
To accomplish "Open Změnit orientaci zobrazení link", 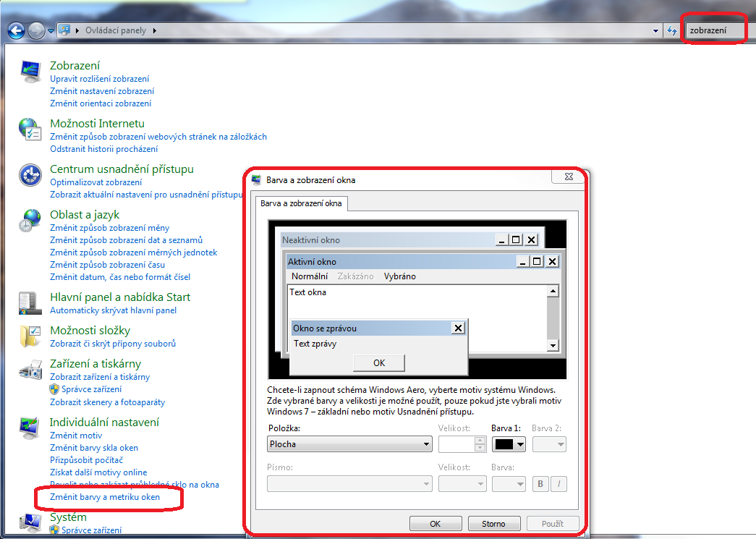I will pyautogui.click(x=101, y=103).
